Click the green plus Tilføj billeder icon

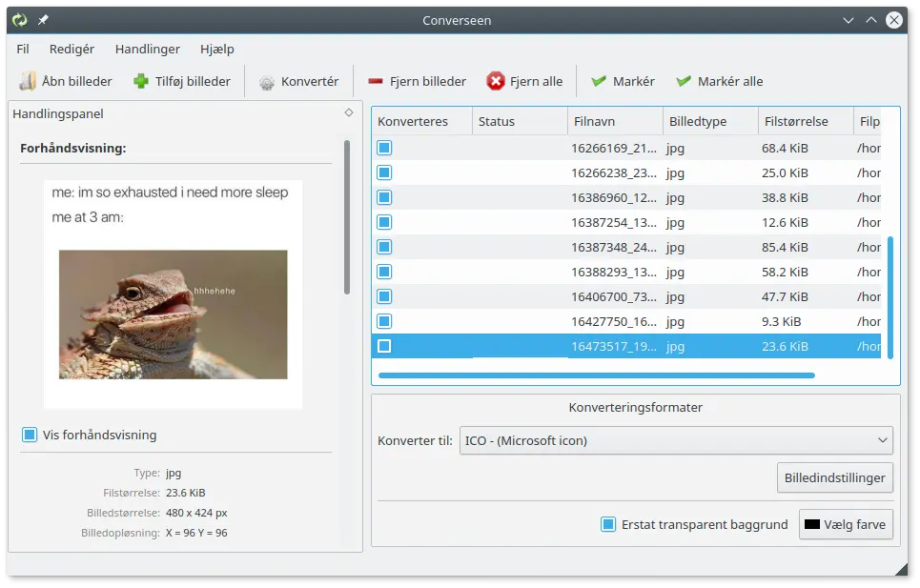tap(141, 82)
